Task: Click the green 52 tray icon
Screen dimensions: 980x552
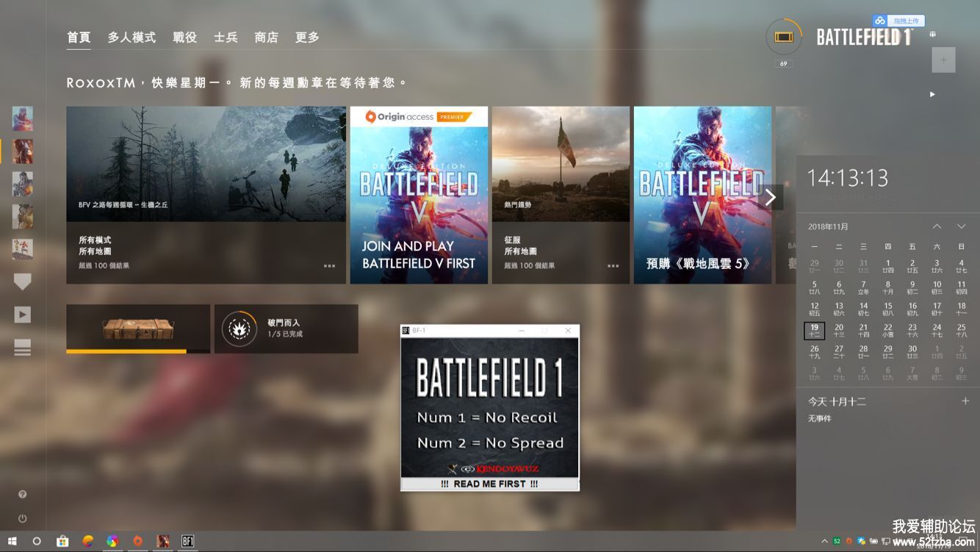Action: pos(837,542)
